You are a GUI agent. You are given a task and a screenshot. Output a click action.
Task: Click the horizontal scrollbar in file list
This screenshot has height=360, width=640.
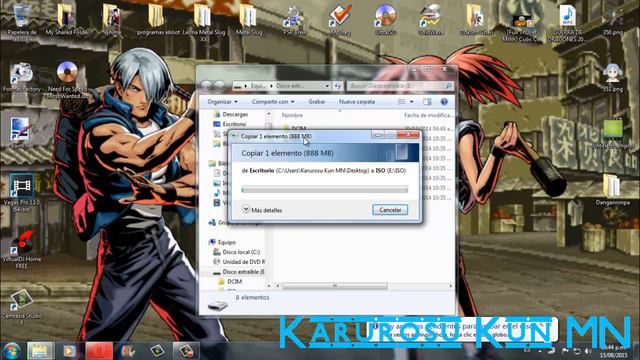pos(335,286)
